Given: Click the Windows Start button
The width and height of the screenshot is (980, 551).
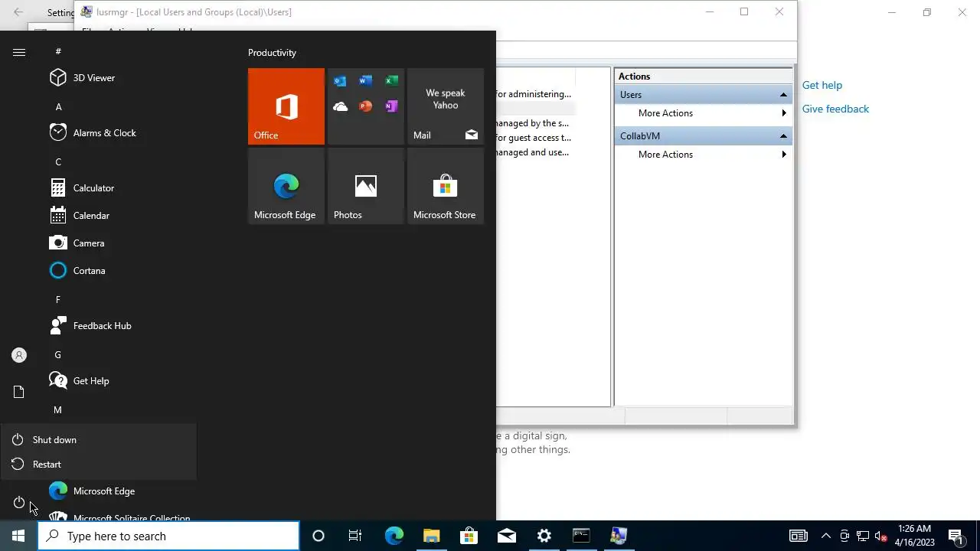Looking at the screenshot, I should click(x=18, y=536).
